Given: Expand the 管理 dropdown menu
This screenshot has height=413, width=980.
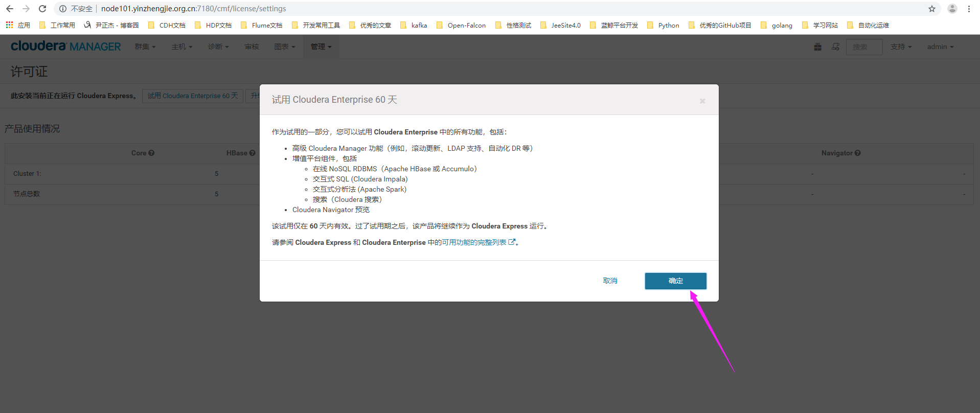Looking at the screenshot, I should 321,47.
